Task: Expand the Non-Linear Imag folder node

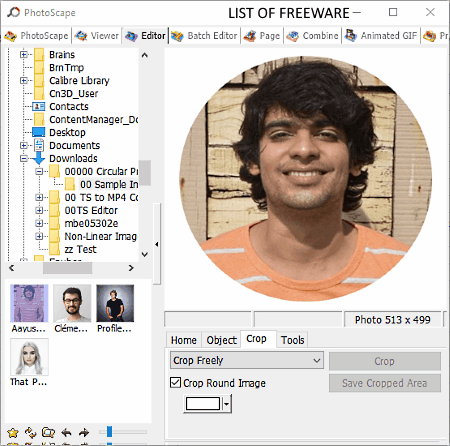Action: point(39,236)
